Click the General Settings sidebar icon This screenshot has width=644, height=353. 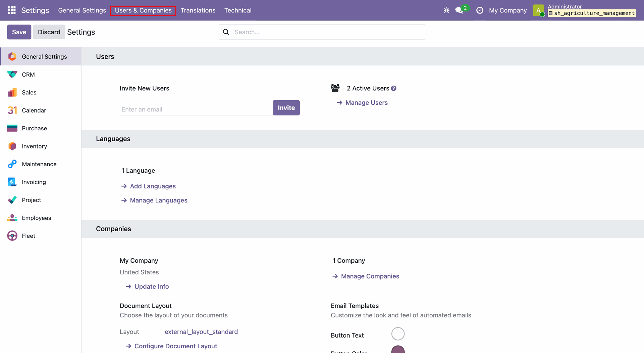(x=12, y=56)
